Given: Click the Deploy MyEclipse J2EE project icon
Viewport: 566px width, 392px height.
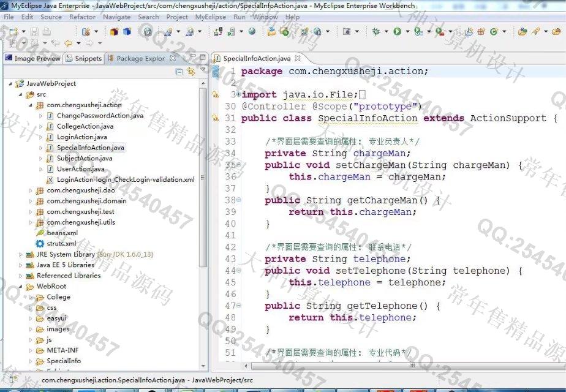Looking at the screenshot, I should 217,32.
